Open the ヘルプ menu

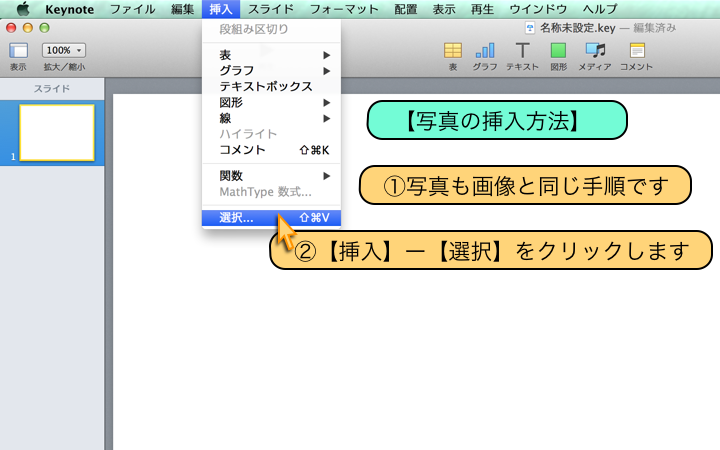tap(600, 9)
